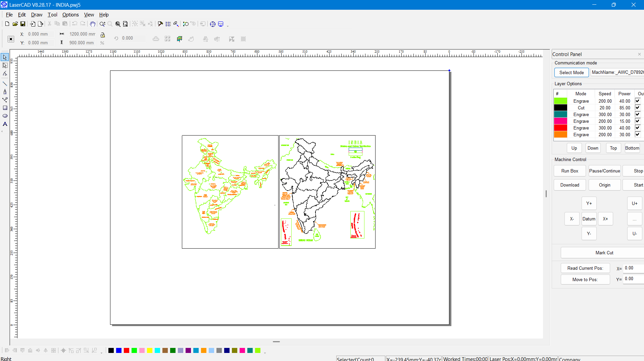Image resolution: width=644 pixels, height=361 pixels.
Task: Expand the alignment toolbar overflow arrow
Action: point(101,352)
